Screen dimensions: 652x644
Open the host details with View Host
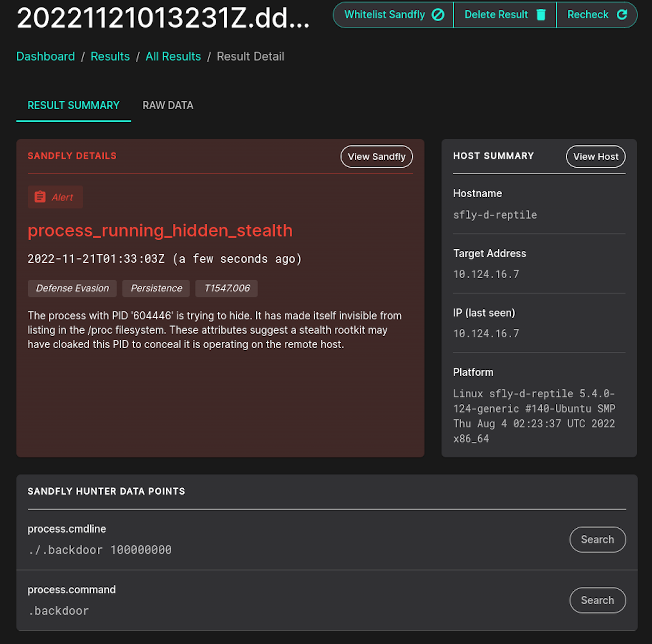pos(595,156)
